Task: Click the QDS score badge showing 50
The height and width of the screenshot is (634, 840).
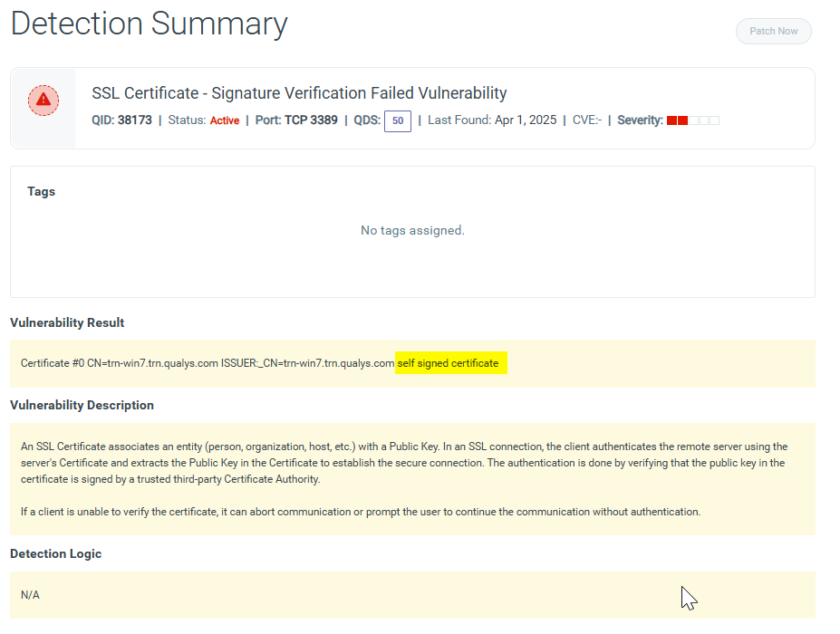Action: tap(398, 120)
